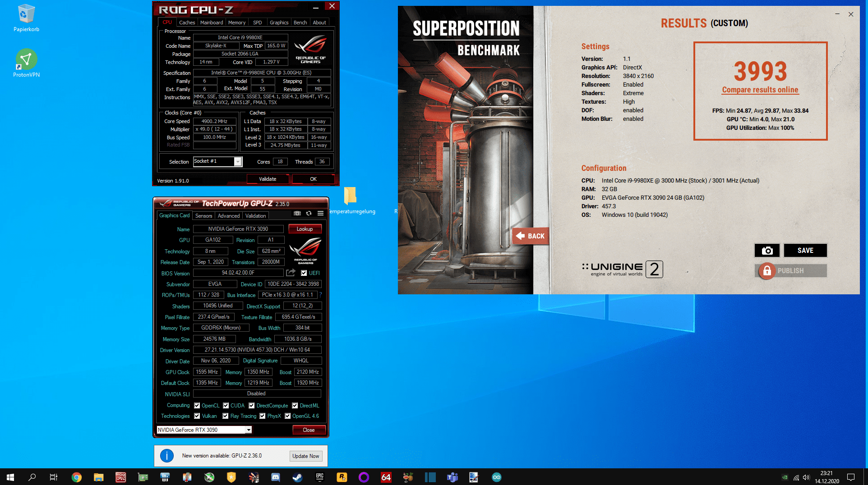Click the lock icon on the Publish button

coord(766,271)
